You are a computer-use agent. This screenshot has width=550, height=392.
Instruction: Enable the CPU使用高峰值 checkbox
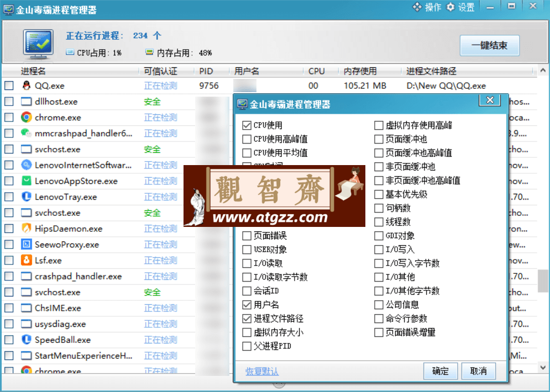247,139
